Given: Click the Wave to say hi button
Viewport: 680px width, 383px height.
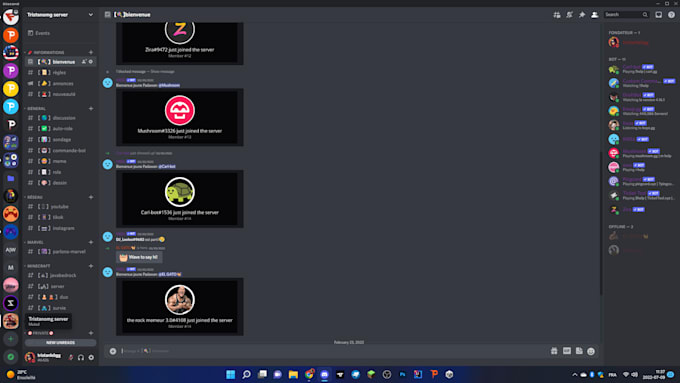Looking at the screenshot, I should (x=139, y=257).
